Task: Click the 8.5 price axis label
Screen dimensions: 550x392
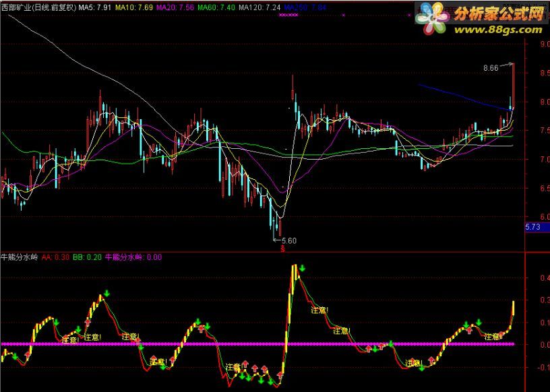Action: 545,73
